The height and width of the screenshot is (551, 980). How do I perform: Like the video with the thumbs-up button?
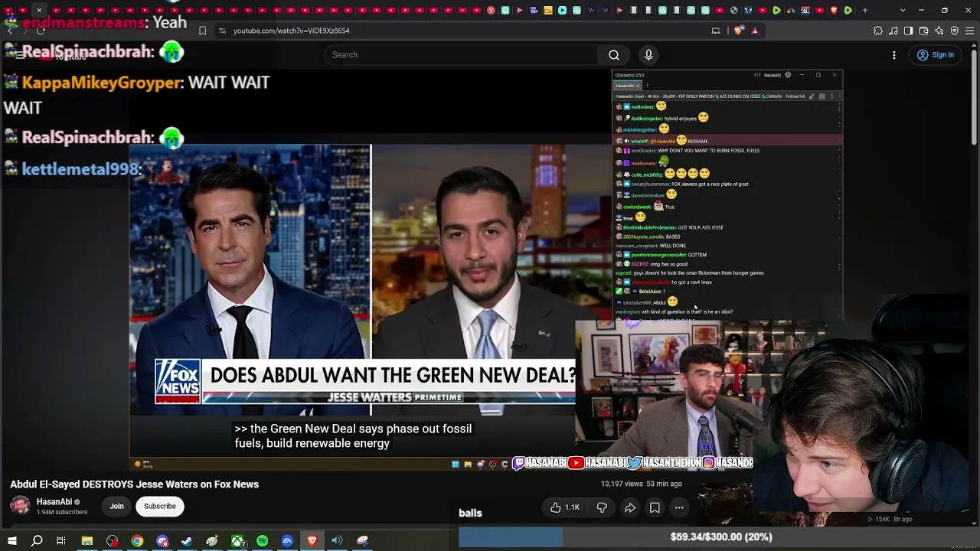coord(564,507)
